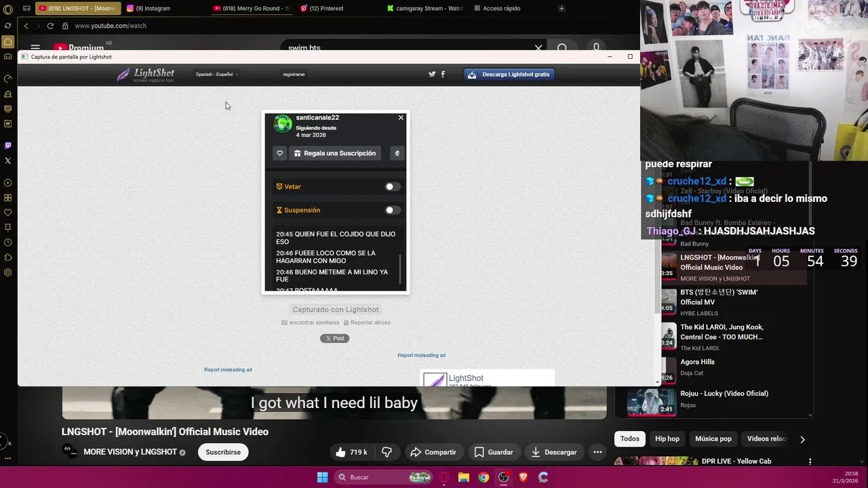Open the Lightshot language dropdown Spanish - Español
Viewport: 868px width, 488px height.
(x=216, y=75)
